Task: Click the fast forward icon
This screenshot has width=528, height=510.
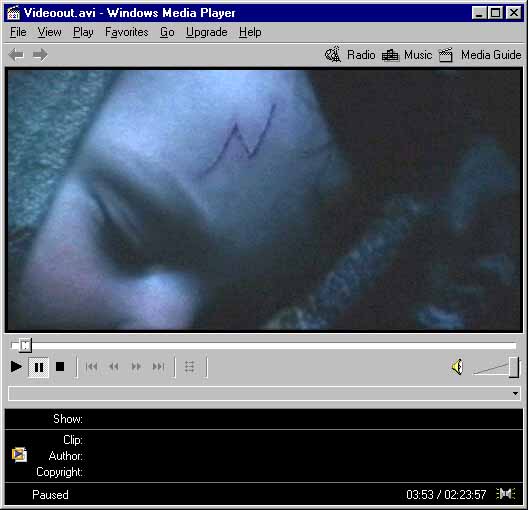Action: pyautogui.click(x=136, y=366)
